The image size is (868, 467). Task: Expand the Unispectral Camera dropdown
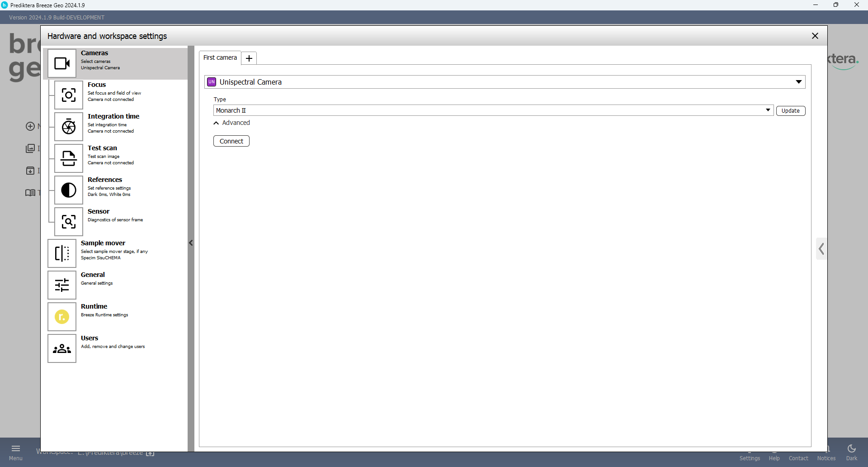(x=798, y=82)
